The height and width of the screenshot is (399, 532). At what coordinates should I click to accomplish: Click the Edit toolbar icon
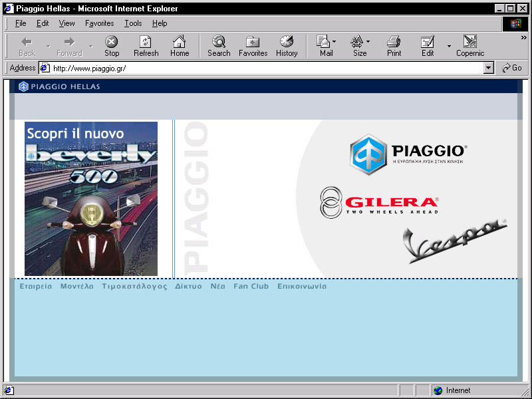point(428,46)
